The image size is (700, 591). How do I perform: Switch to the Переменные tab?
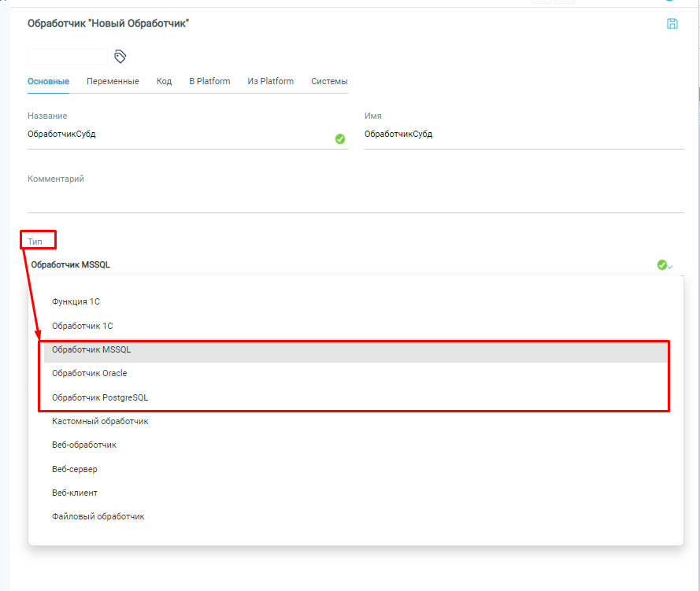(x=113, y=81)
